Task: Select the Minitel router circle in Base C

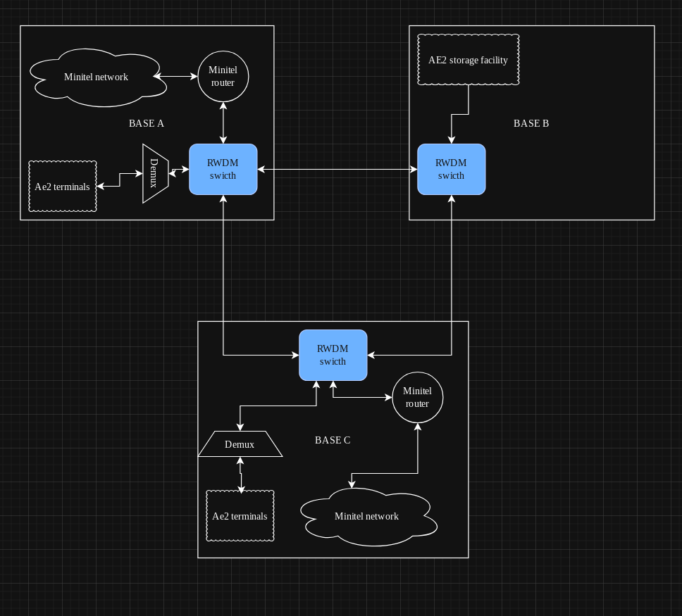Action: point(417,398)
